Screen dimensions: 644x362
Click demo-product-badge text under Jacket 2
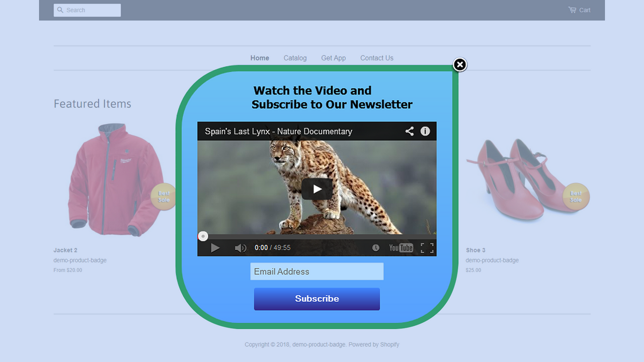tap(80, 260)
